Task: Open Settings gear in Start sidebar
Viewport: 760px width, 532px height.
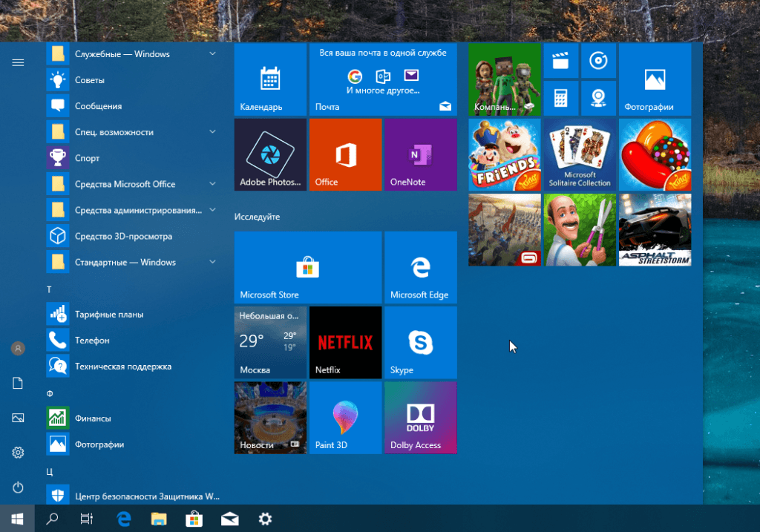Action: point(19,453)
